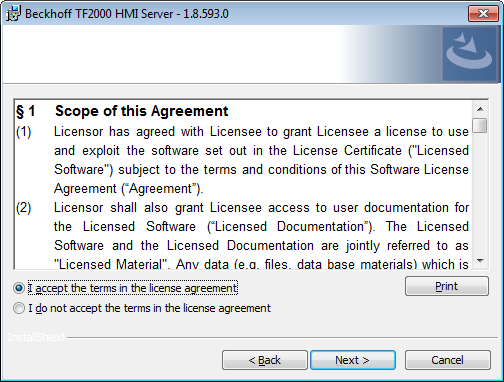Click the license scrollbar down arrow
Image resolution: width=504 pixels, height=382 pixels.
click(x=480, y=261)
